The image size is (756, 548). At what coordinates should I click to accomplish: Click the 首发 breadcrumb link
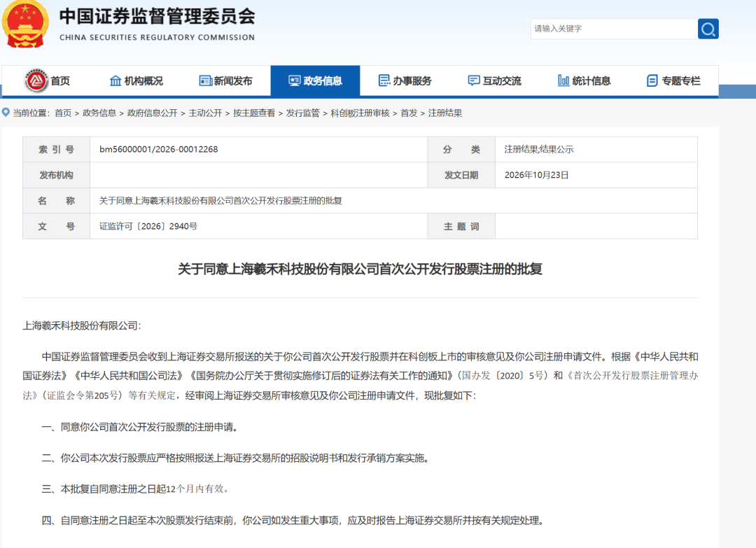tap(409, 113)
